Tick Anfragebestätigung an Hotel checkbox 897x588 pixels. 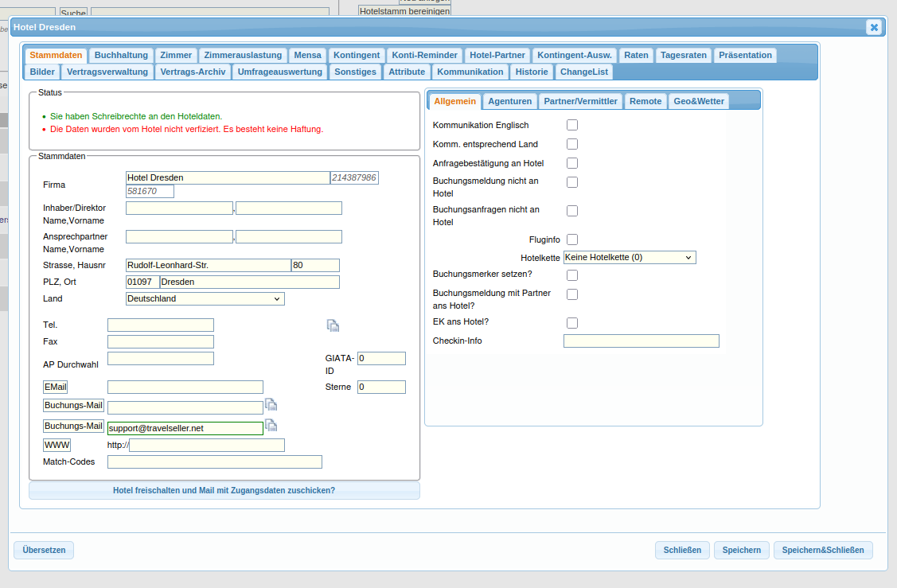click(x=571, y=163)
